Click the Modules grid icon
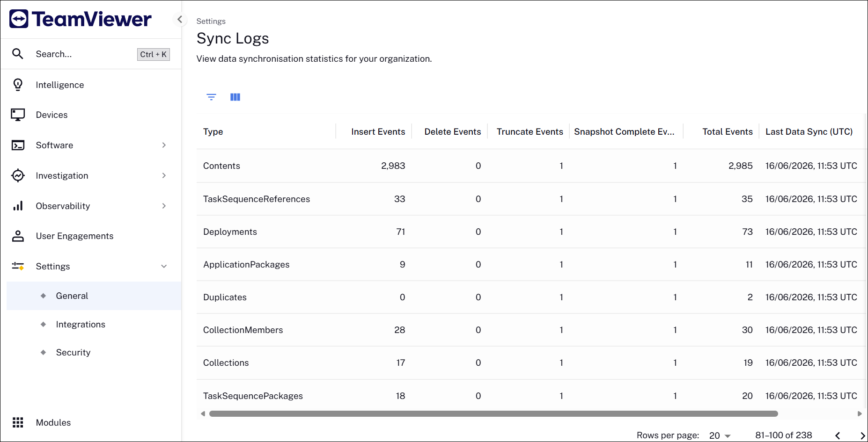 [18, 422]
